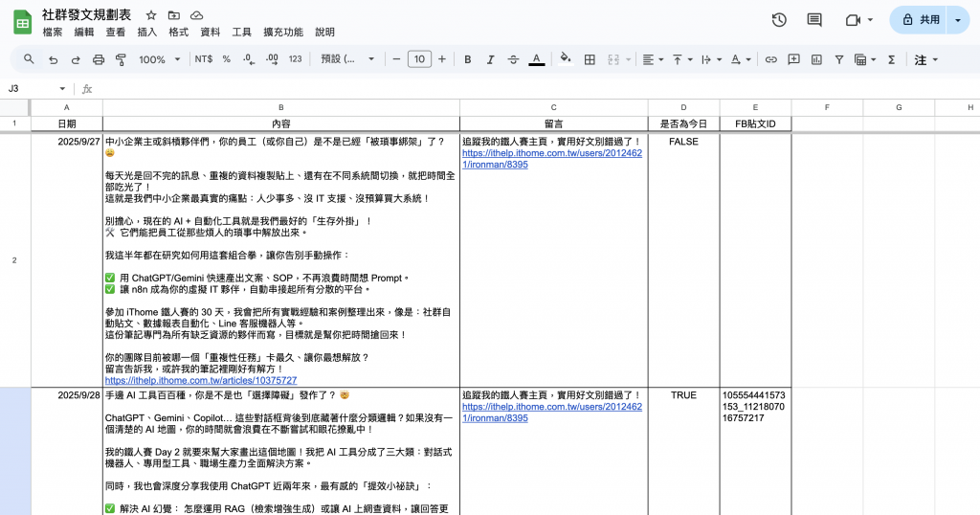Format as percent
The width and height of the screenshot is (980, 515).
click(x=226, y=59)
